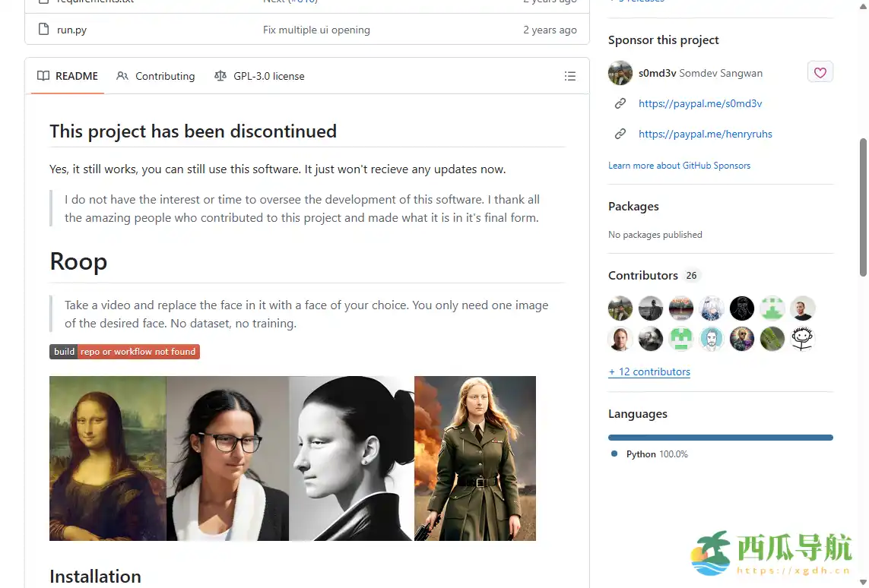Click the page vertical scrollbar thumb

(x=863, y=207)
